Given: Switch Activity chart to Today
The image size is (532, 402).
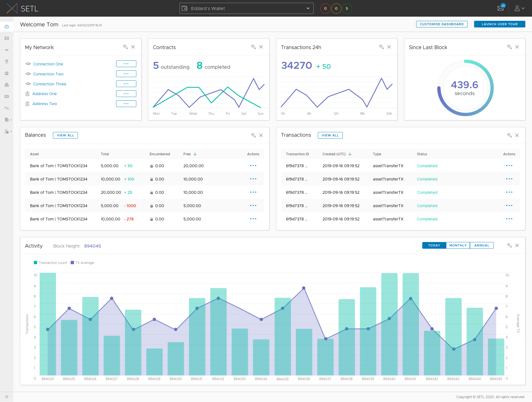Looking at the screenshot, I should click(x=434, y=245).
